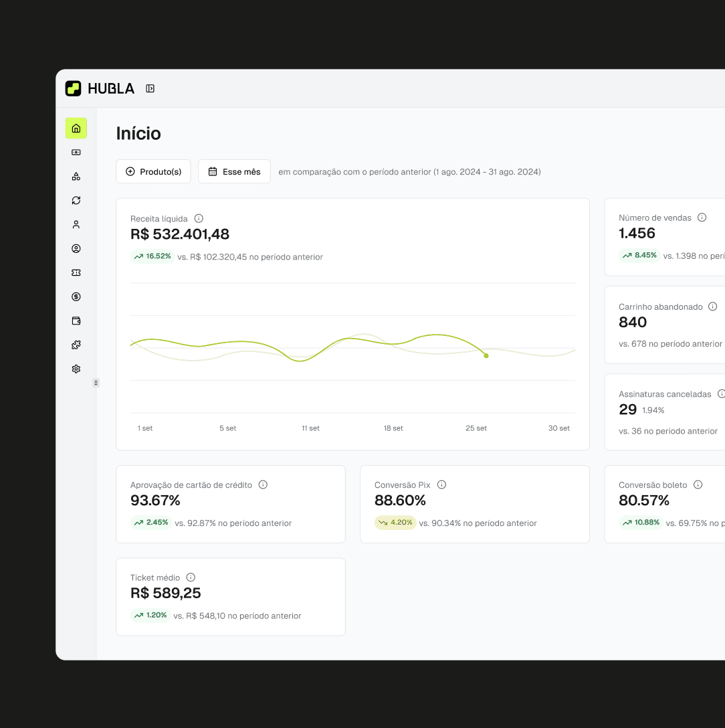
Task: Click the 1.20% ticket médio badge
Action: [x=150, y=615]
